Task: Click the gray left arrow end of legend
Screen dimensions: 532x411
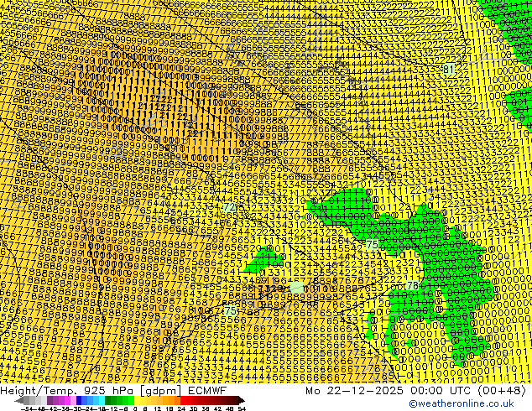Action: tap(19, 401)
